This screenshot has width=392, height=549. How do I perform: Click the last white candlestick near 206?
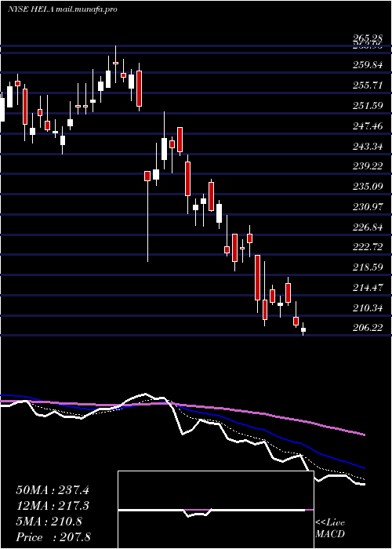point(303,329)
